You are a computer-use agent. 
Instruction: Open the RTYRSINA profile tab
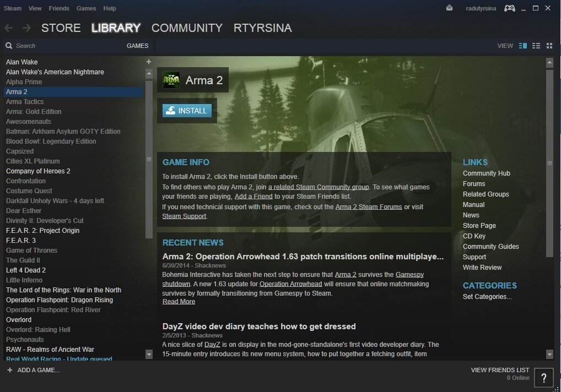click(263, 28)
